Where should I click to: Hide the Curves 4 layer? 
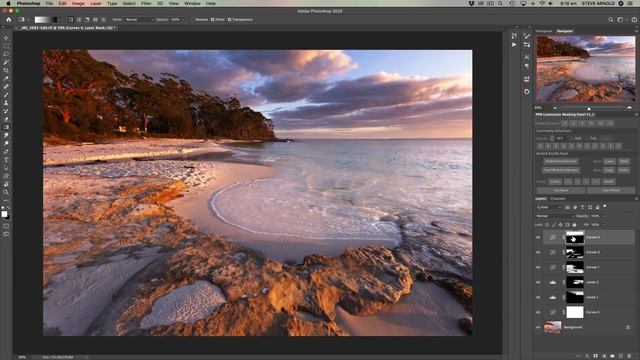(538, 237)
